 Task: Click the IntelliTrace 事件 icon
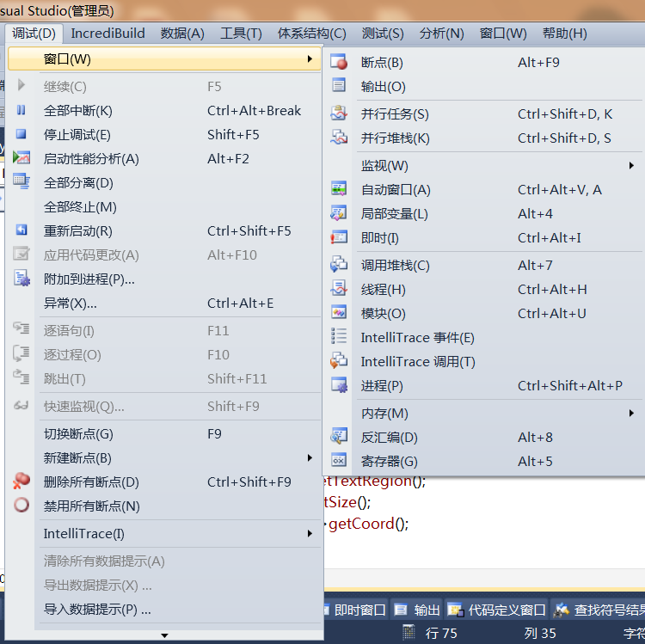339,336
